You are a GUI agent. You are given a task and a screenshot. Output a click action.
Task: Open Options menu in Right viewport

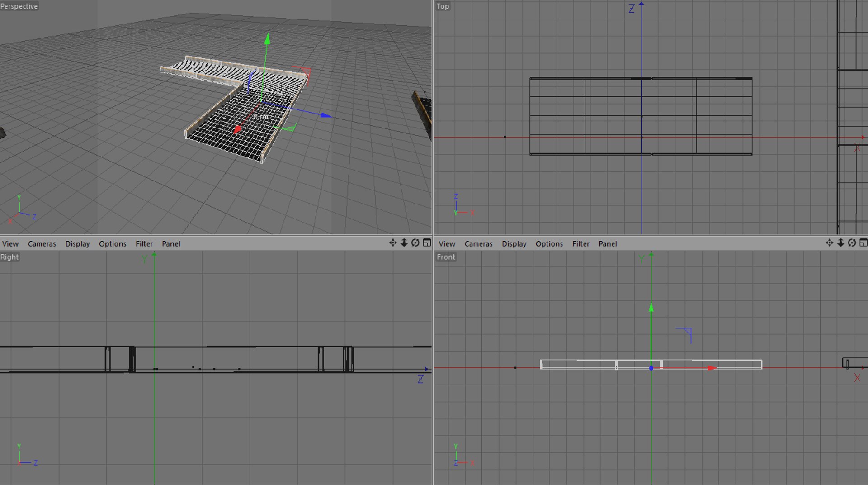point(113,243)
